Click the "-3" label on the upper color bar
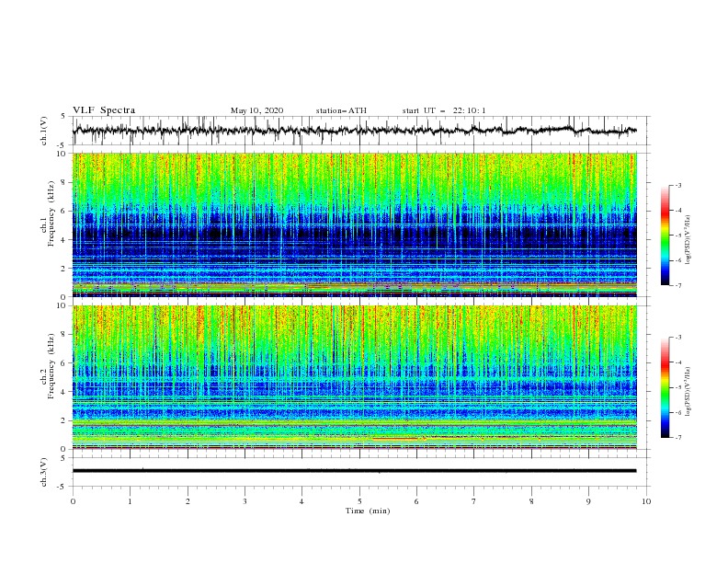 [x=677, y=185]
